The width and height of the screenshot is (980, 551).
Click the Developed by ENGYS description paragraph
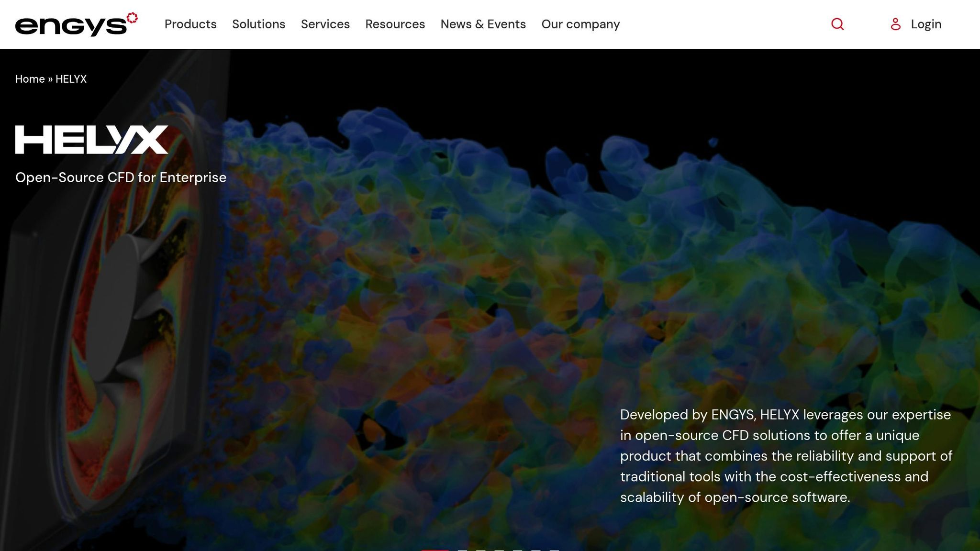coord(786,455)
